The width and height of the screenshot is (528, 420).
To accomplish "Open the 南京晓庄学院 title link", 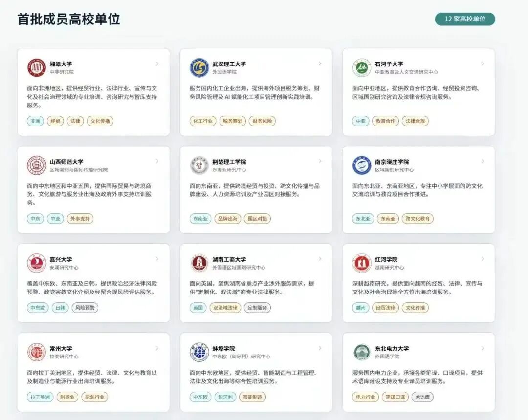I will click(392, 162).
